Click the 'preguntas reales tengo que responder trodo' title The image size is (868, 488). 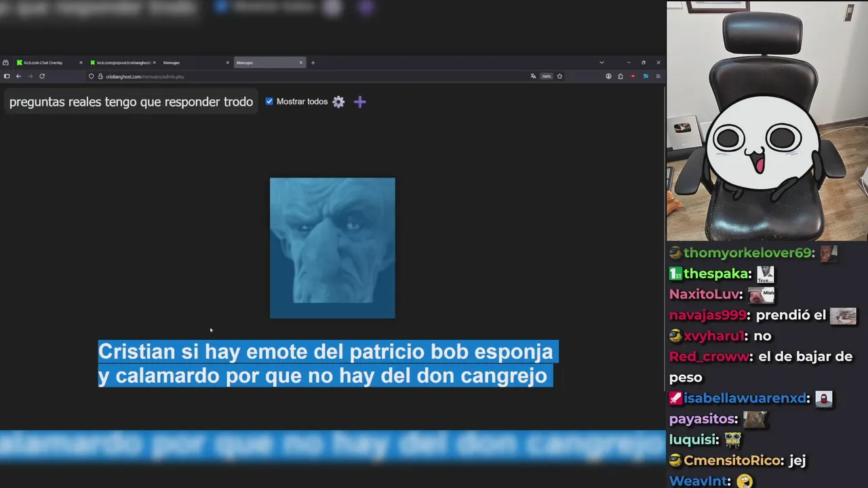point(131,102)
